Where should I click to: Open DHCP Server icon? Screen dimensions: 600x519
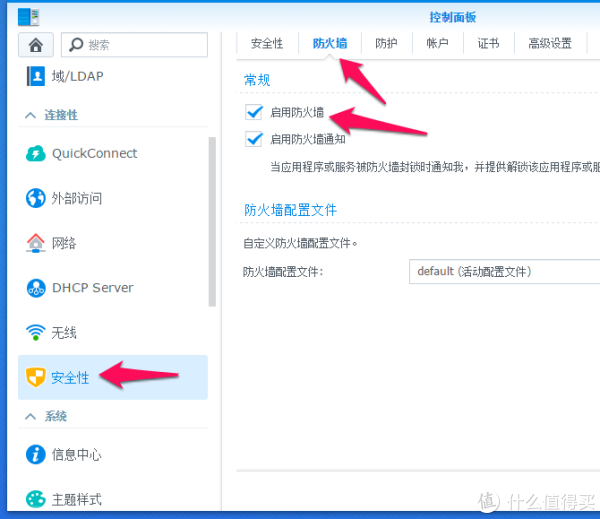[x=36, y=288]
